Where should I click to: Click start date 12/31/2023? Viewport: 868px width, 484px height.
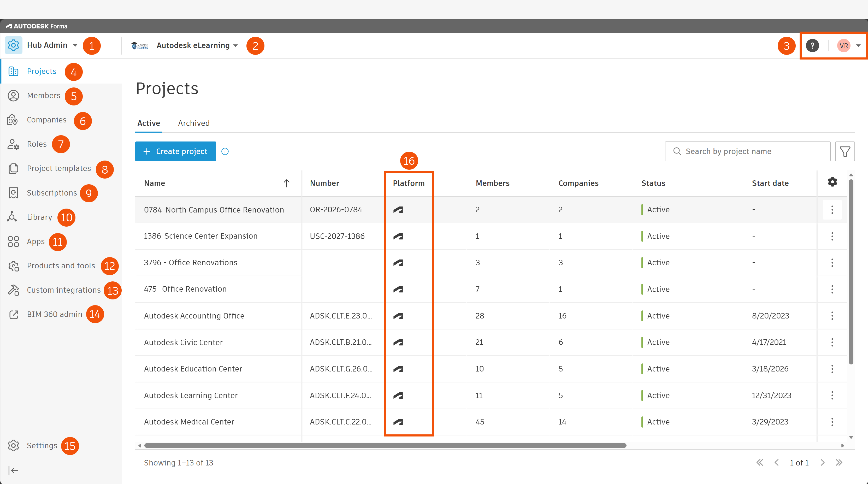pos(771,395)
